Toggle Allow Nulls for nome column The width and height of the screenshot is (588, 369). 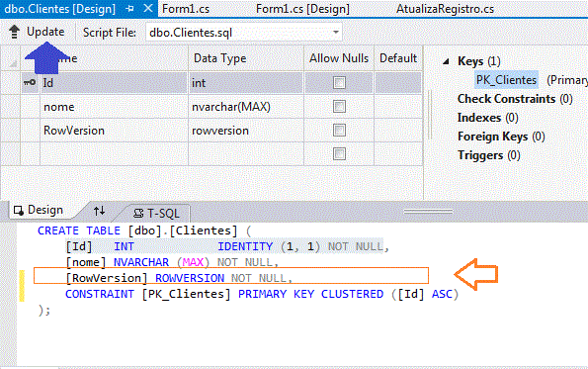click(x=339, y=107)
